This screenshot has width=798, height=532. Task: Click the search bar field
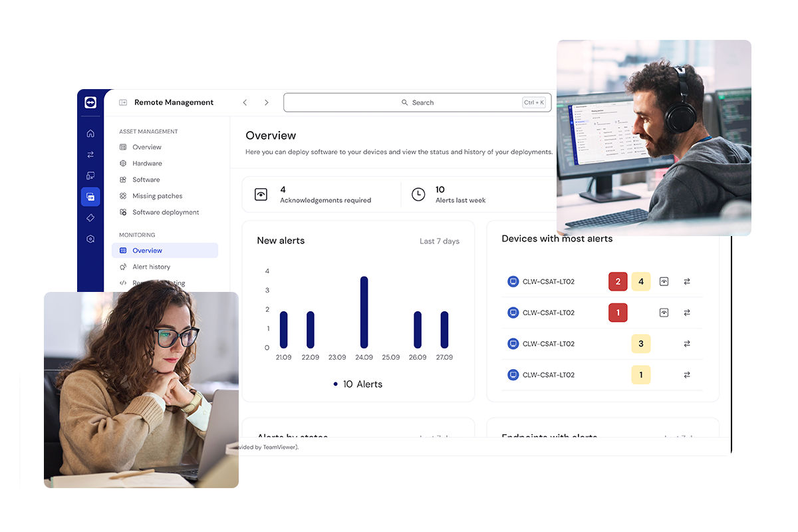[x=418, y=102]
